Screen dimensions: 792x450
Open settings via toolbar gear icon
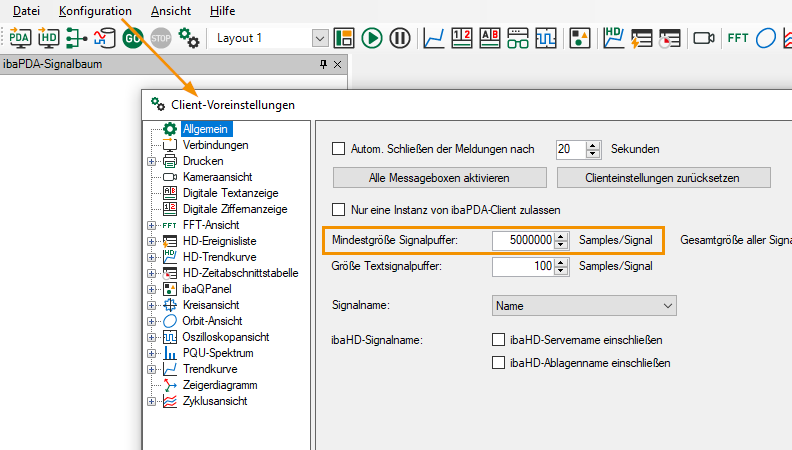[189, 38]
